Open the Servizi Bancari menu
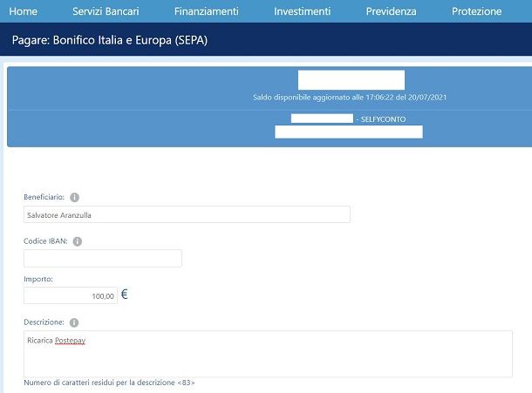532x393 pixels. coord(106,11)
